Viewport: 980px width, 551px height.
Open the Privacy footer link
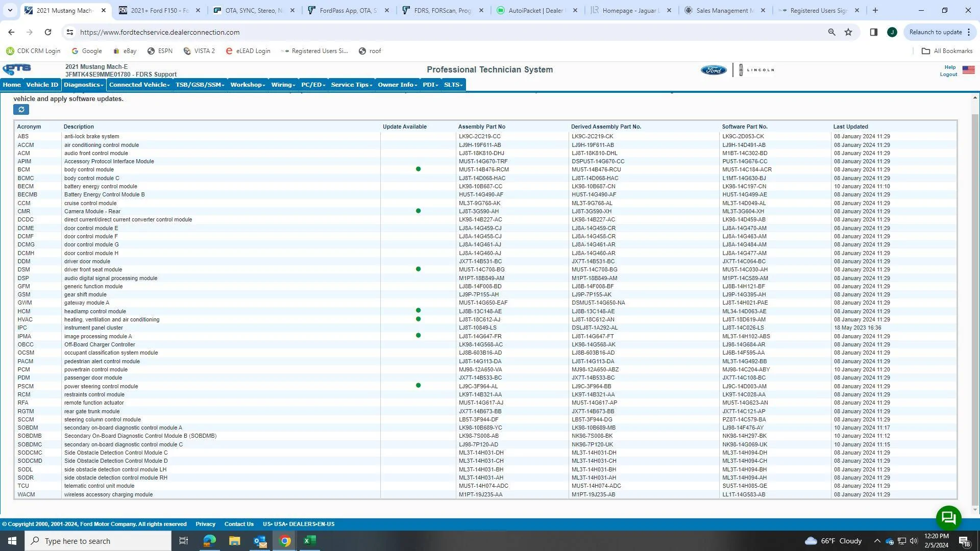pyautogui.click(x=205, y=524)
